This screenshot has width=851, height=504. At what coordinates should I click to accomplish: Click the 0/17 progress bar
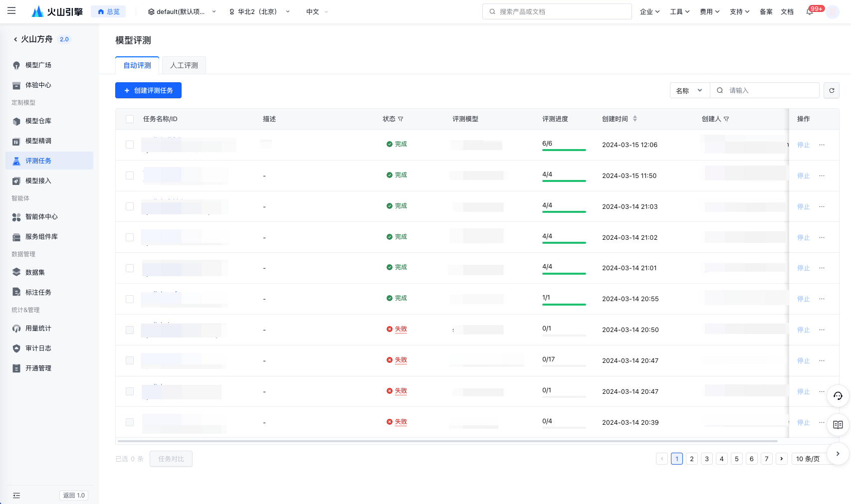pos(564,366)
